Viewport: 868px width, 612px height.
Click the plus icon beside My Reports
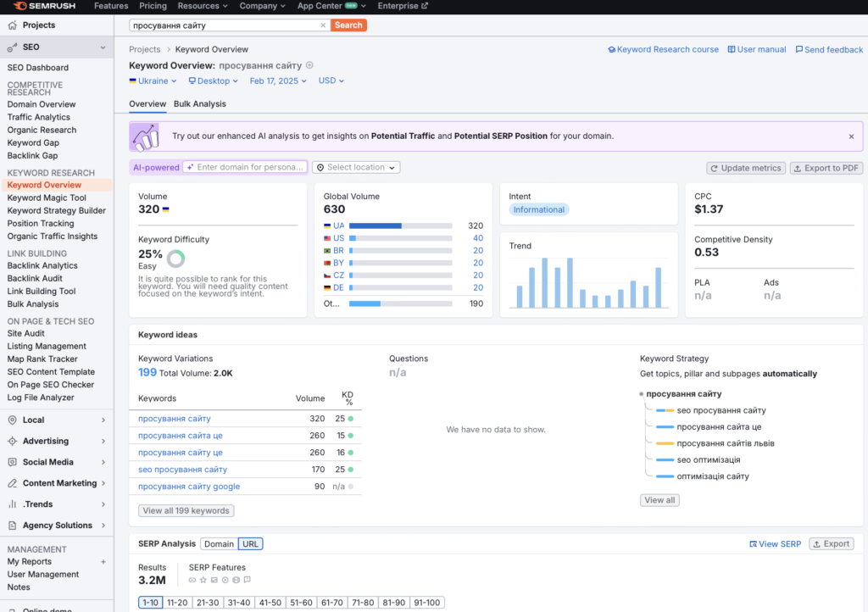coord(103,562)
